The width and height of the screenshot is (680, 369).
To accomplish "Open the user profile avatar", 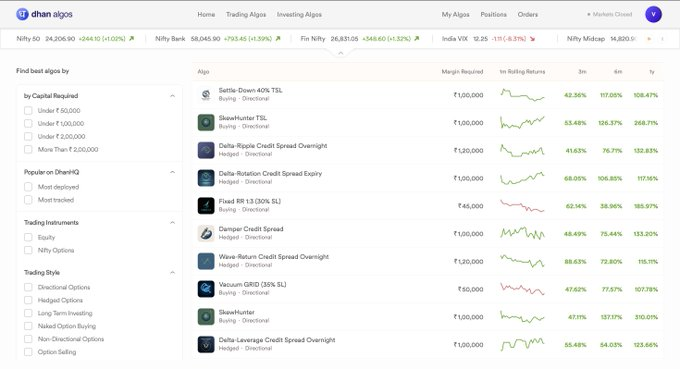I will 653,14.
